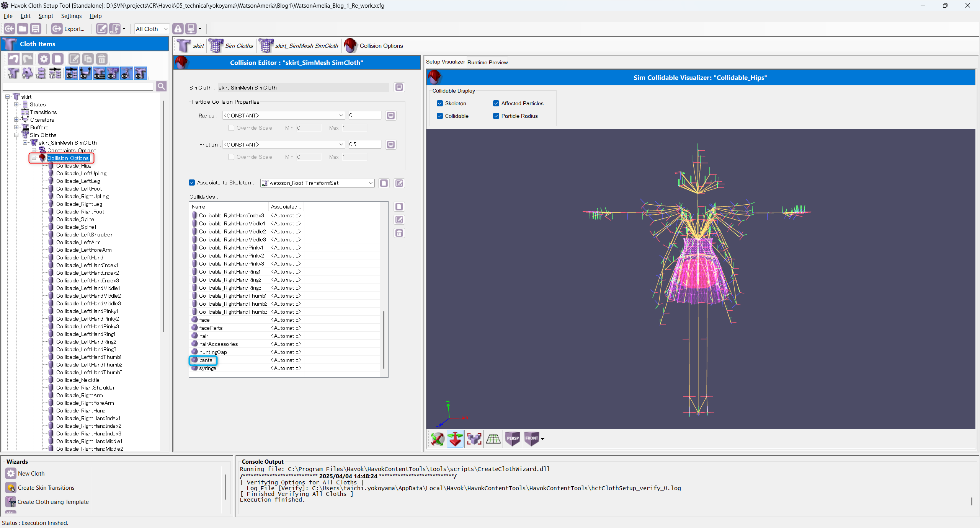Expand the Operators tree node
This screenshot has height=528, width=980.
[x=16, y=119]
